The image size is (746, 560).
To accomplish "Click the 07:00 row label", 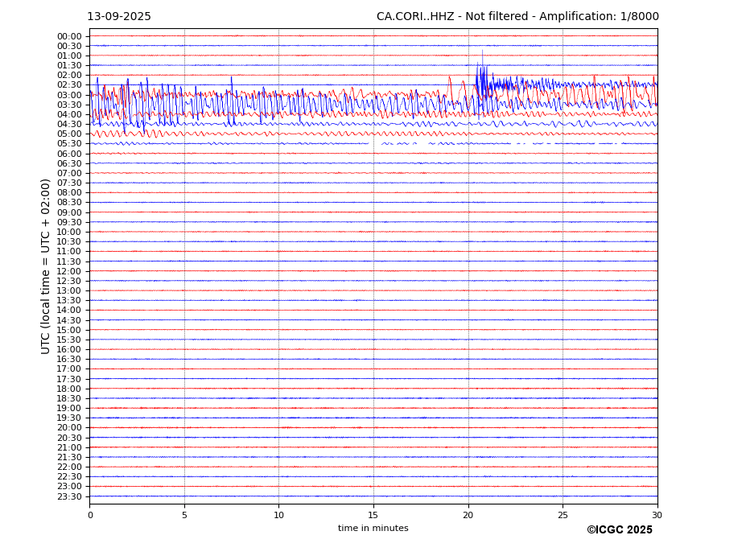I will (69, 174).
